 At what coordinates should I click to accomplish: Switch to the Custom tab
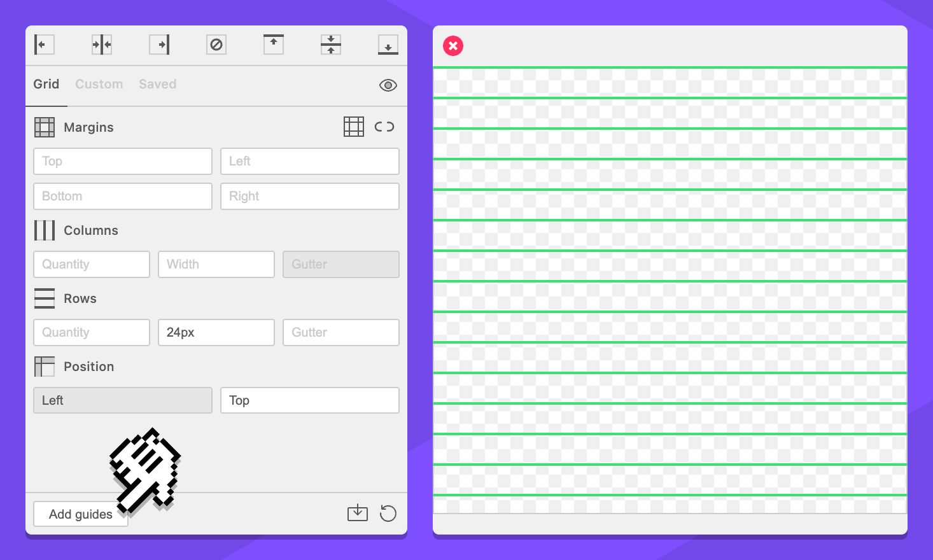99,84
